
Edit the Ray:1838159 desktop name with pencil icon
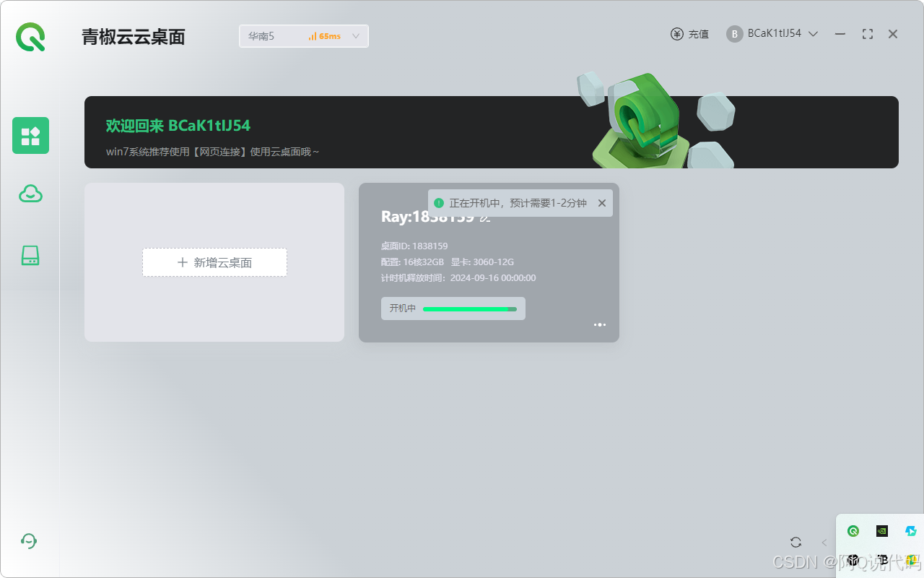pyautogui.click(x=486, y=217)
